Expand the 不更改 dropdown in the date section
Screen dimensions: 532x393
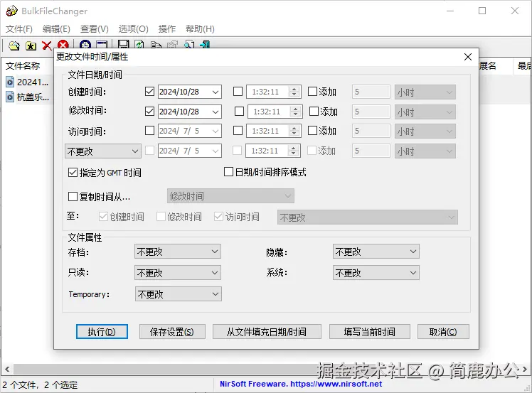tap(103, 151)
